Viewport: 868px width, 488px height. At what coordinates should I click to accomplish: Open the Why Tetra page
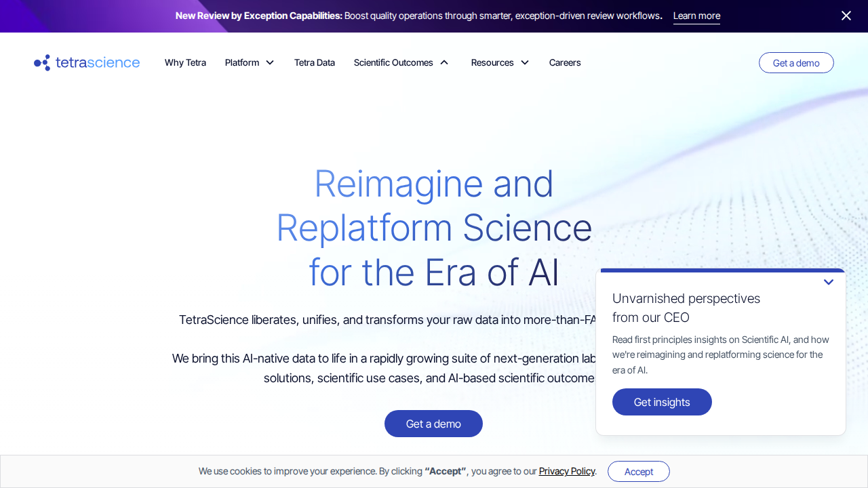(x=185, y=63)
